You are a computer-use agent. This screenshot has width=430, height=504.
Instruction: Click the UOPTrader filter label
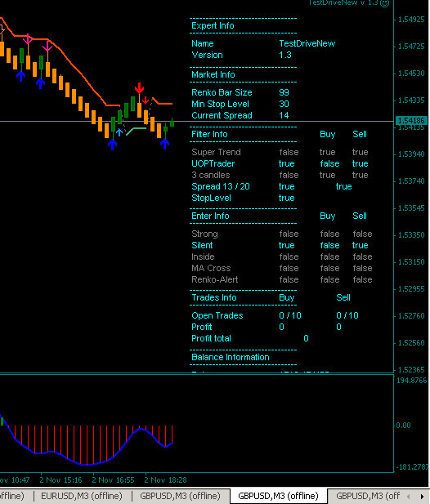point(213,163)
